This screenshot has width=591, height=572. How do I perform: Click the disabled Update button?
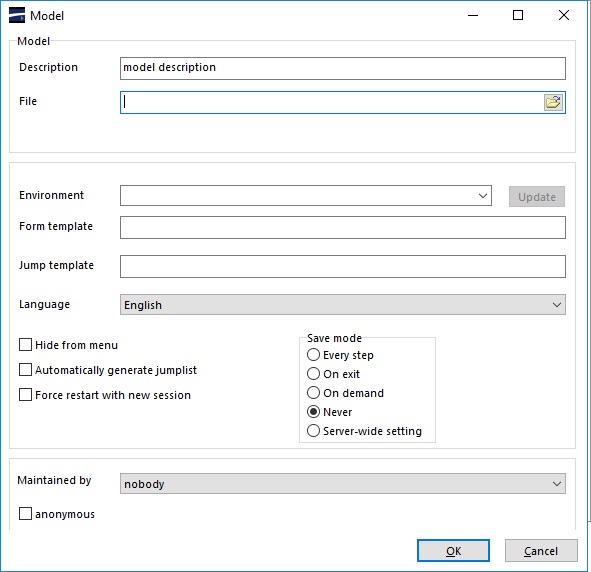(x=537, y=196)
